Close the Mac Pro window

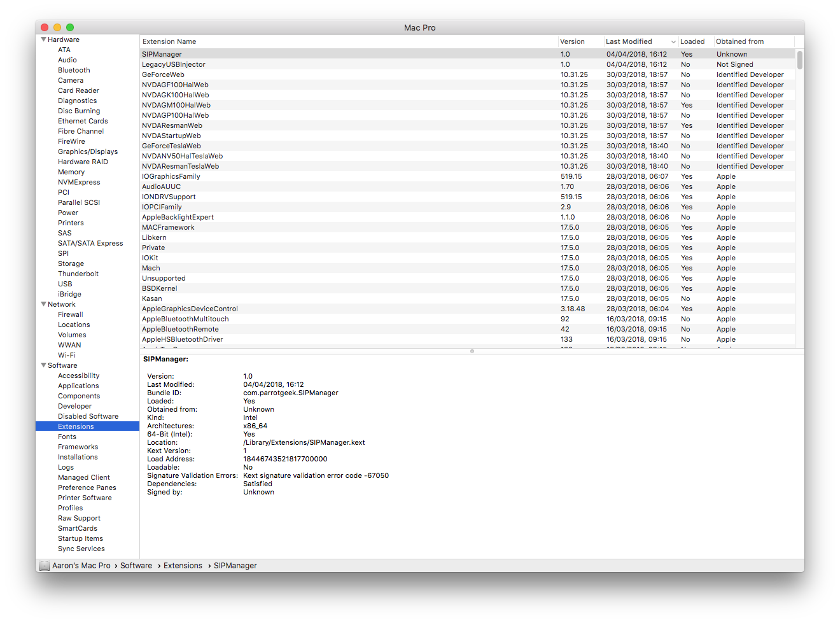(45, 27)
